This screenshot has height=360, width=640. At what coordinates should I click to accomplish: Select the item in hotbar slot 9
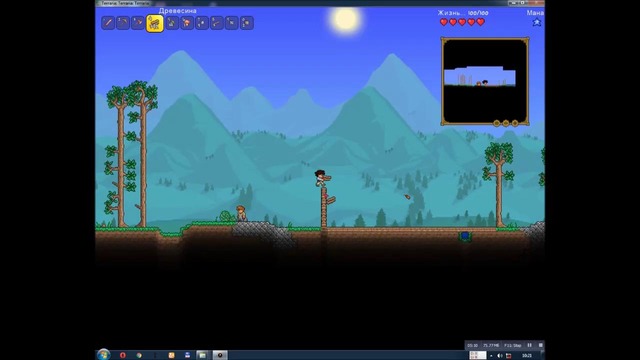pyautogui.click(x=232, y=23)
